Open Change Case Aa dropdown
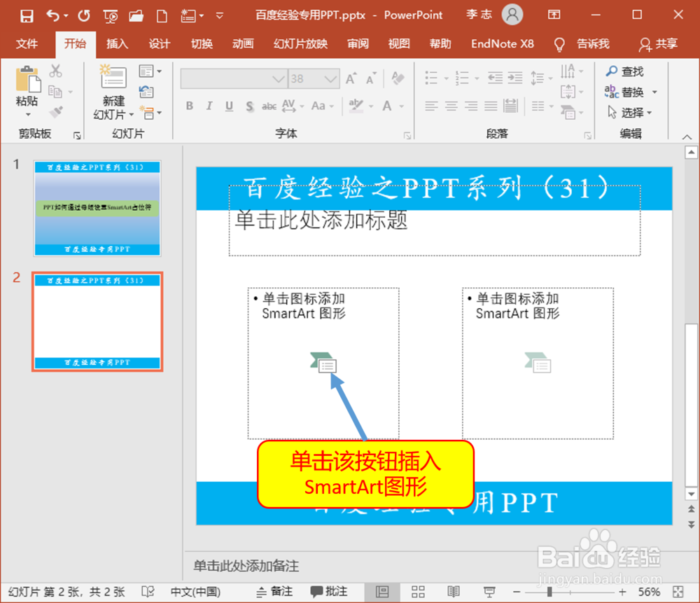The height and width of the screenshot is (603, 700). pyautogui.click(x=322, y=106)
